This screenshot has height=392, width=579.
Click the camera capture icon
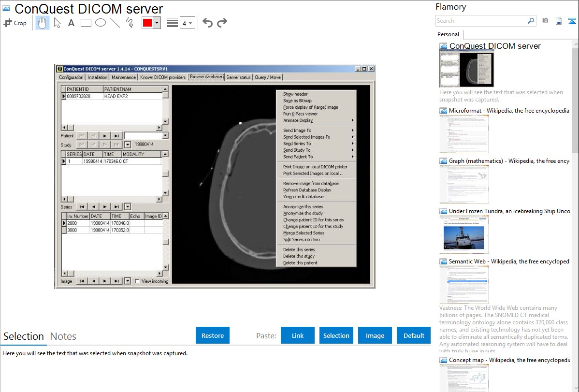[x=545, y=21]
